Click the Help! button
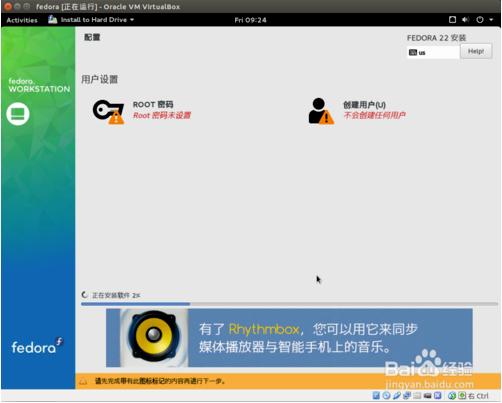This screenshot has width=502, height=403. pyautogui.click(x=476, y=51)
